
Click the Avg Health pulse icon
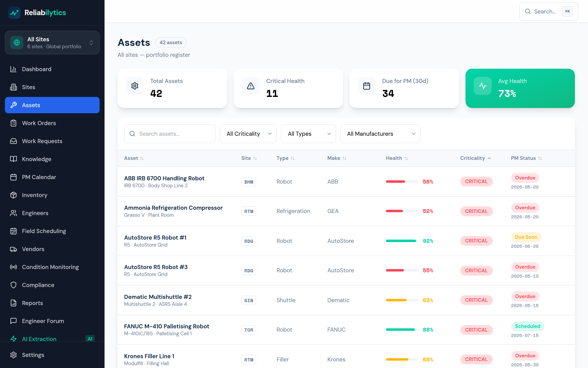tap(483, 86)
